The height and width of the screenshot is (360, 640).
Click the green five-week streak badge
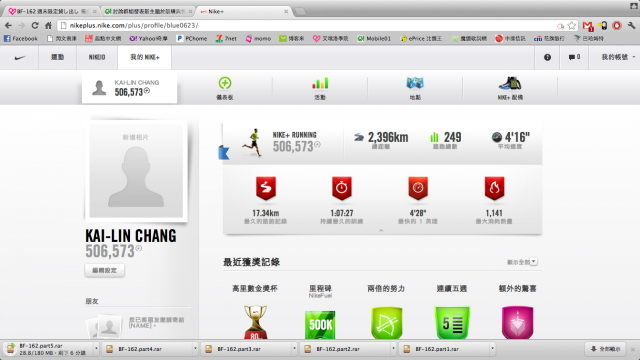452,323
